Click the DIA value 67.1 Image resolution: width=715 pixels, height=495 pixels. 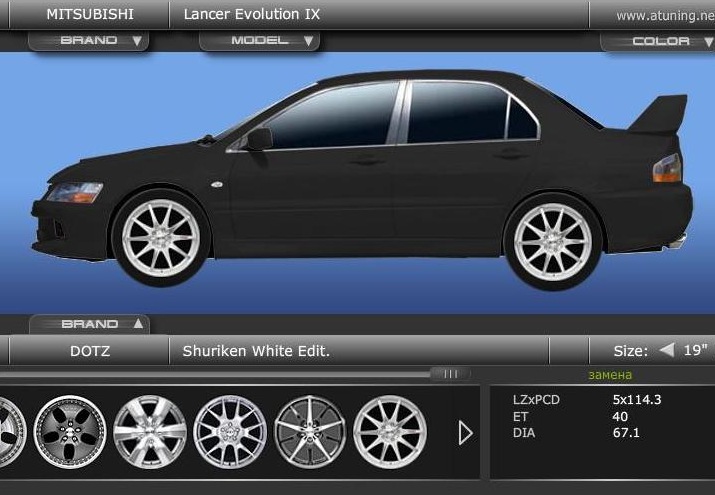626,433
